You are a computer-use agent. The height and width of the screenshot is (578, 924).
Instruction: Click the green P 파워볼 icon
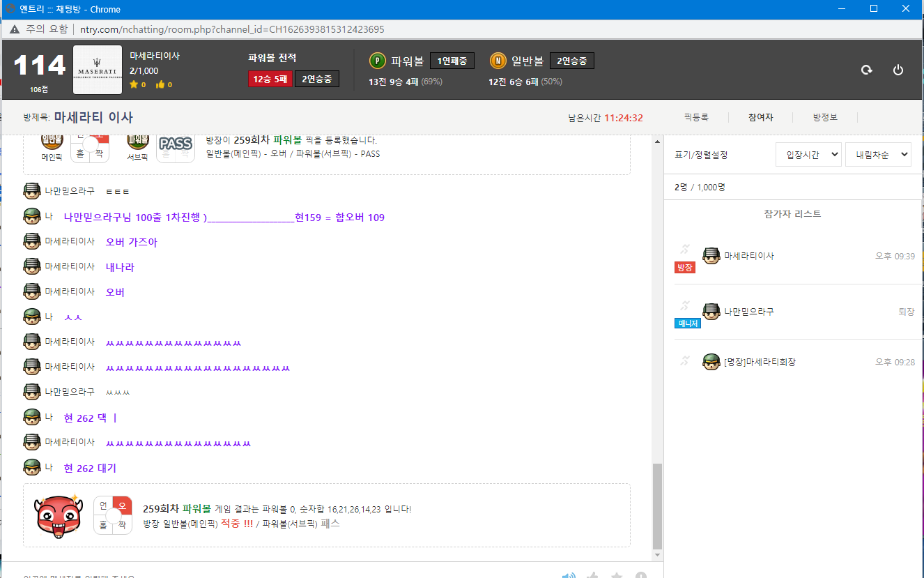point(377,61)
